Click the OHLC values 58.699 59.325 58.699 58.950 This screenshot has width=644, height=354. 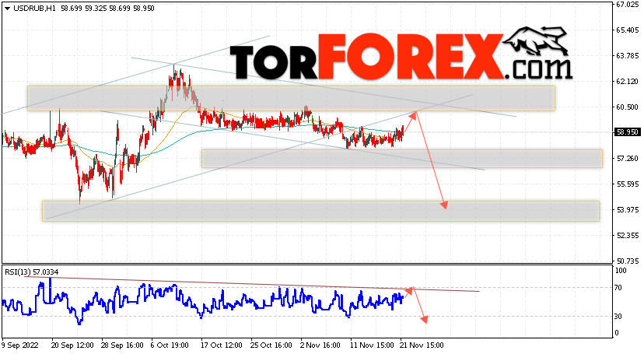[107, 9]
